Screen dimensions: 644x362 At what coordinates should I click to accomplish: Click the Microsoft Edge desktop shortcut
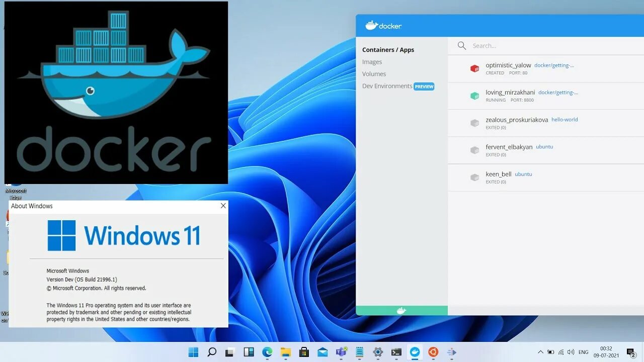pos(16,191)
